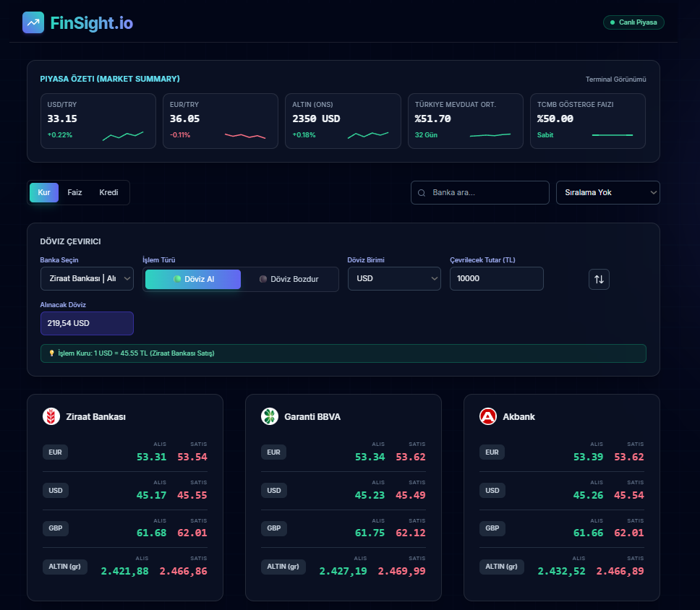Open the Banka Seçin dropdown
This screenshot has width=700, height=610.
87,278
